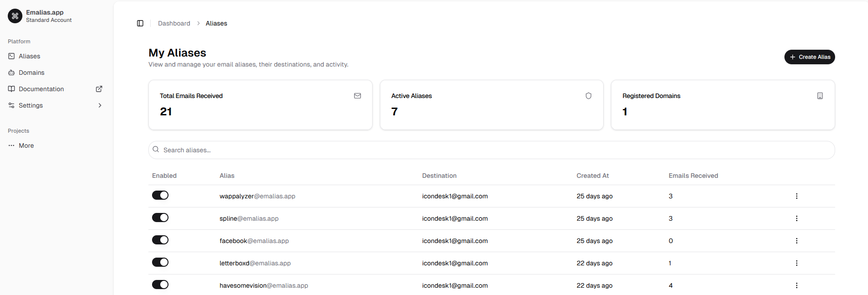Toggle the sidebar panel icon

[140, 23]
